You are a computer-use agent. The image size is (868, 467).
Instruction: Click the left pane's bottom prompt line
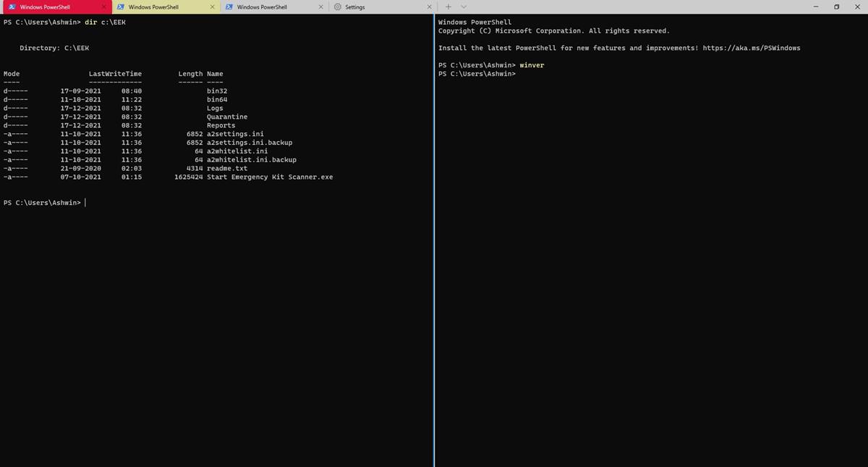pyautogui.click(x=44, y=203)
